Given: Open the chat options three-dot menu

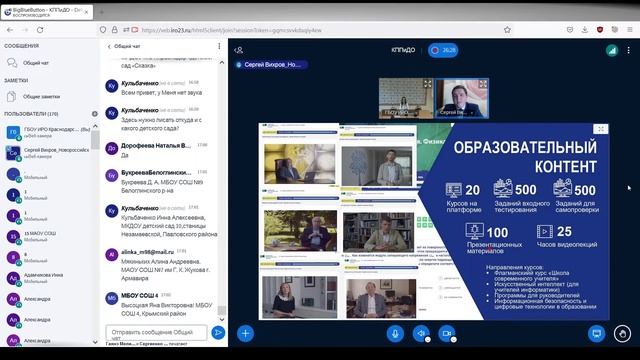Looking at the screenshot, I should point(219,46).
